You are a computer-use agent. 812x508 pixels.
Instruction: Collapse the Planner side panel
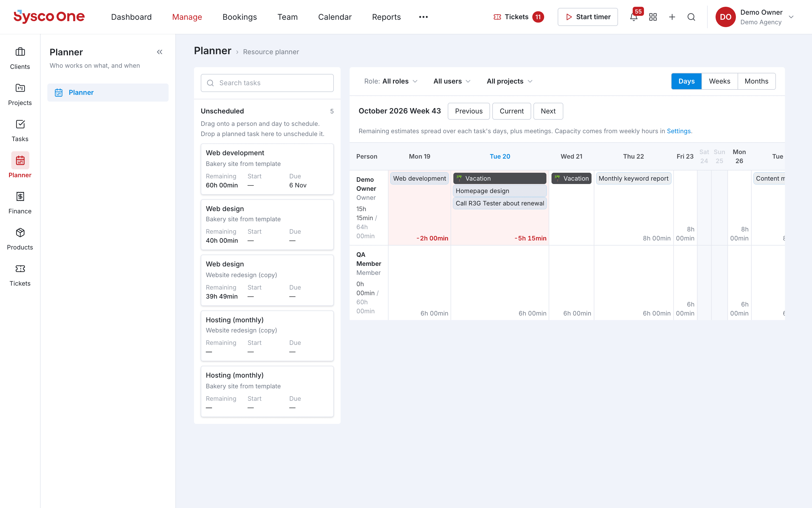(x=160, y=52)
